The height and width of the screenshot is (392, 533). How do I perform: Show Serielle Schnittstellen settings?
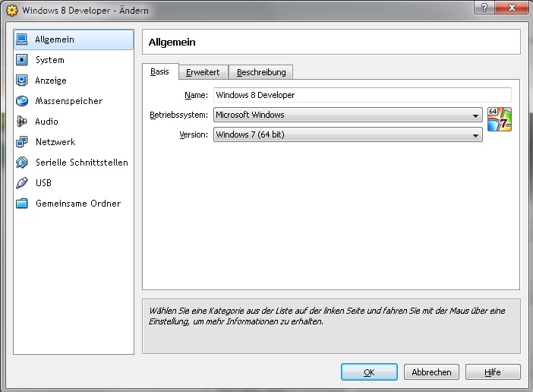74,162
